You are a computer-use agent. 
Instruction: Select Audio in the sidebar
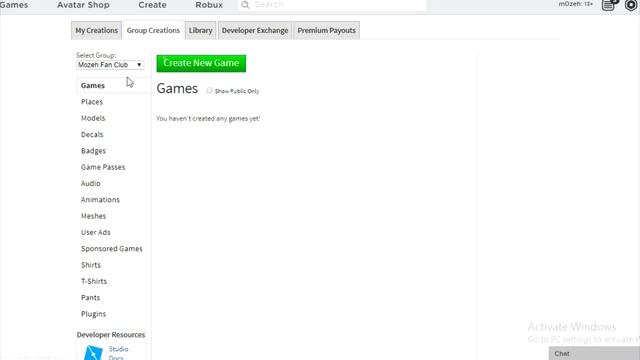[x=91, y=183]
